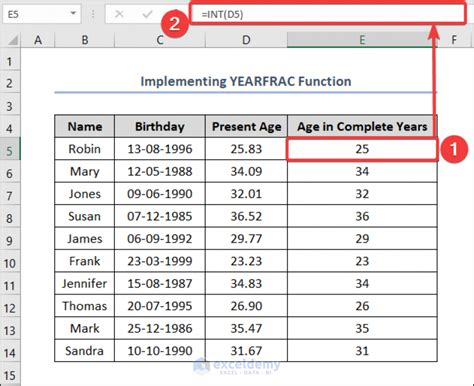Click the birthday cell '06-09-1992'
The height and width of the screenshot is (386, 474).
pos(160,239)
